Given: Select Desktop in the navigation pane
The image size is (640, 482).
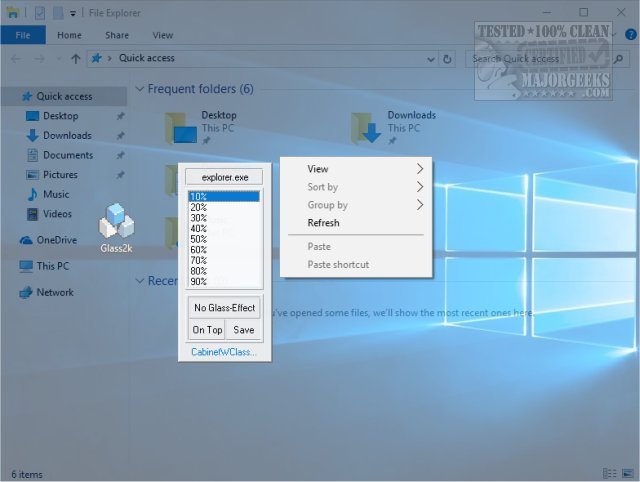Looking at the screenshot, I should pyautogui.click(x=60, y=116).
